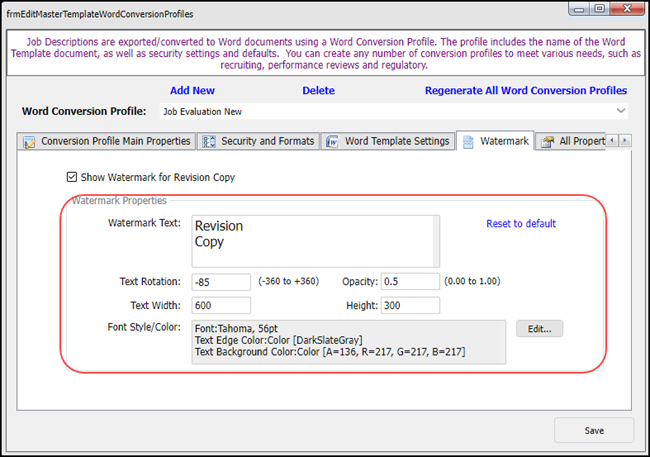Click the 'Height:' label
650x457 pixels.
coord(362,306)
